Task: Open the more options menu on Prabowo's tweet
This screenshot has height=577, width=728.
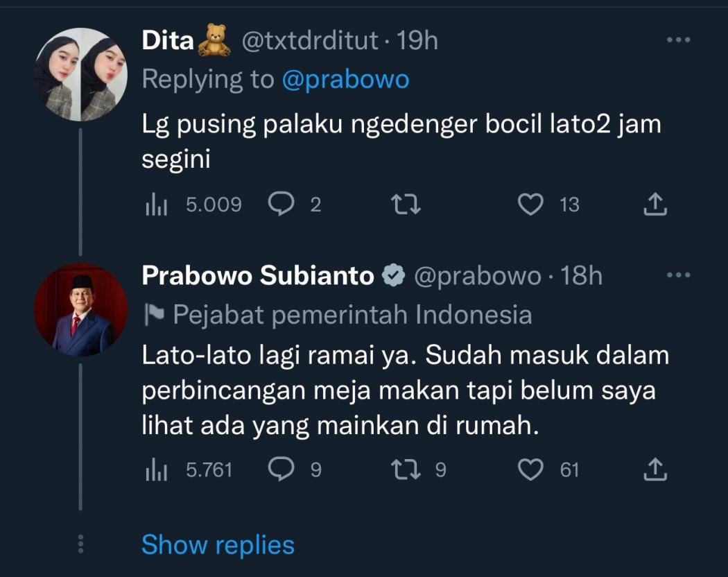Action: (x=678, y=275)
